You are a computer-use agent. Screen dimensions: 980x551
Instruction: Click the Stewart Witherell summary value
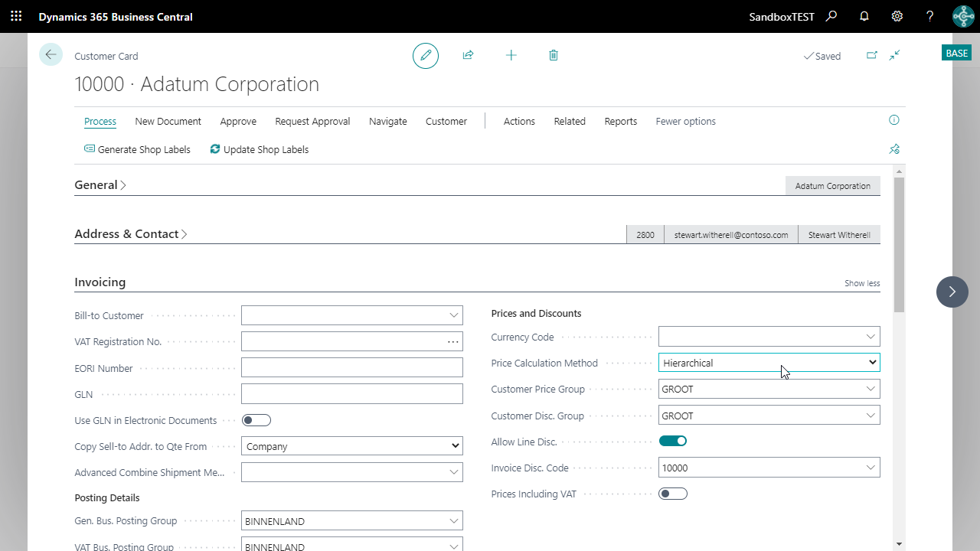click(x=839, y=235)
